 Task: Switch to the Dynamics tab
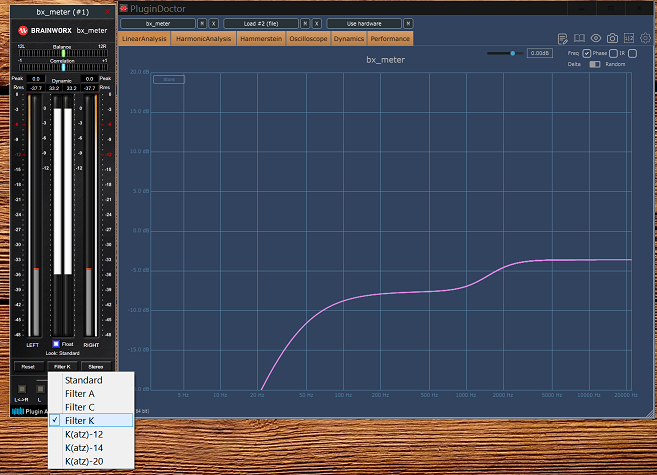coord(349,39)
